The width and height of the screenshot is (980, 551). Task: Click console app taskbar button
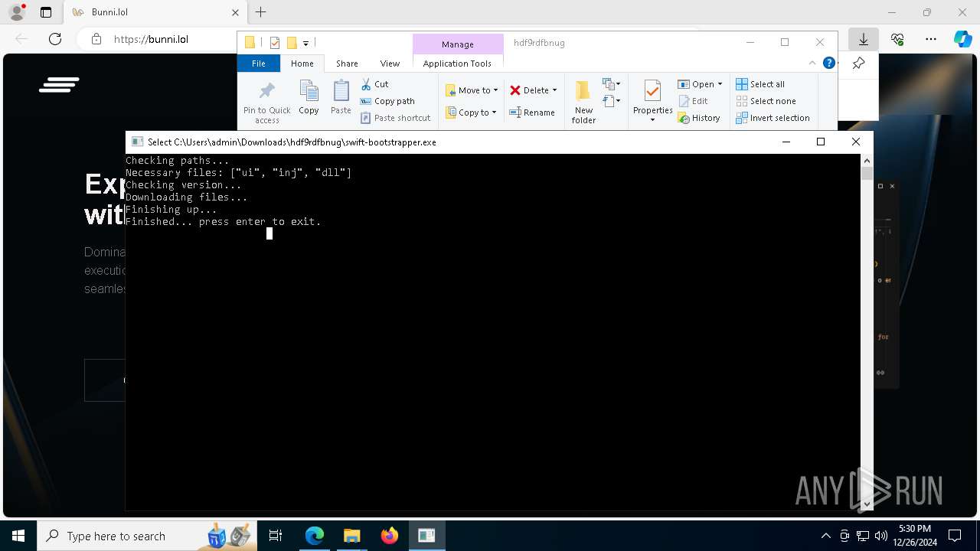(426, 536)
